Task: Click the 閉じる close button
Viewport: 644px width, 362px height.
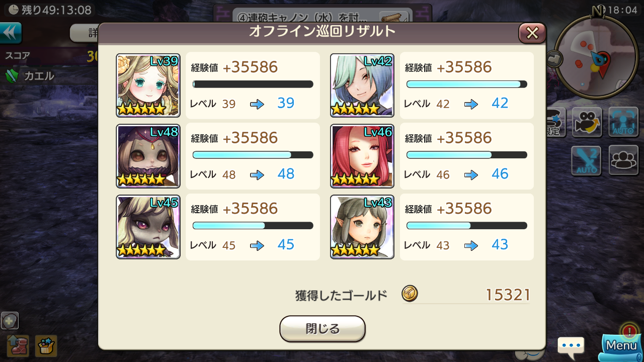Action: click(x=323, y=329)
